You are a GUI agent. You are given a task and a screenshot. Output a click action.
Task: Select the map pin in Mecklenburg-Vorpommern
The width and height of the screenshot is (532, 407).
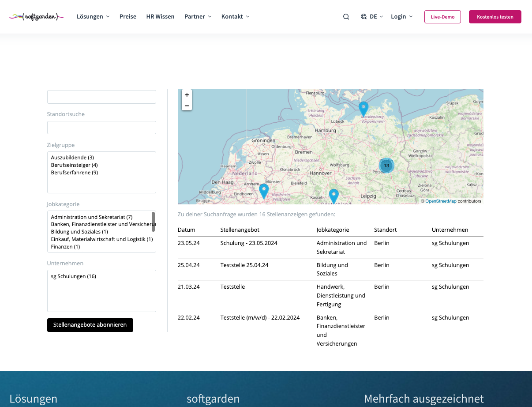tap(363, 109)
